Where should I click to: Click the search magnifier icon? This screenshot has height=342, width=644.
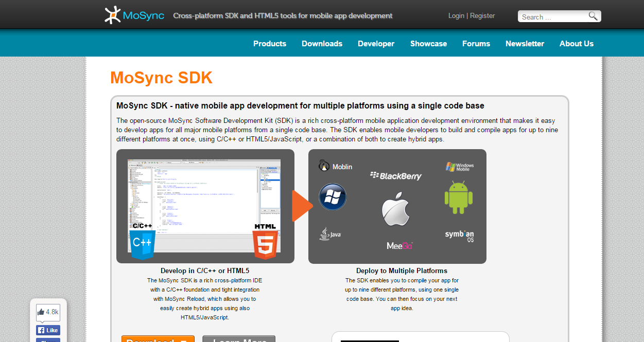(x=594, y=16)
